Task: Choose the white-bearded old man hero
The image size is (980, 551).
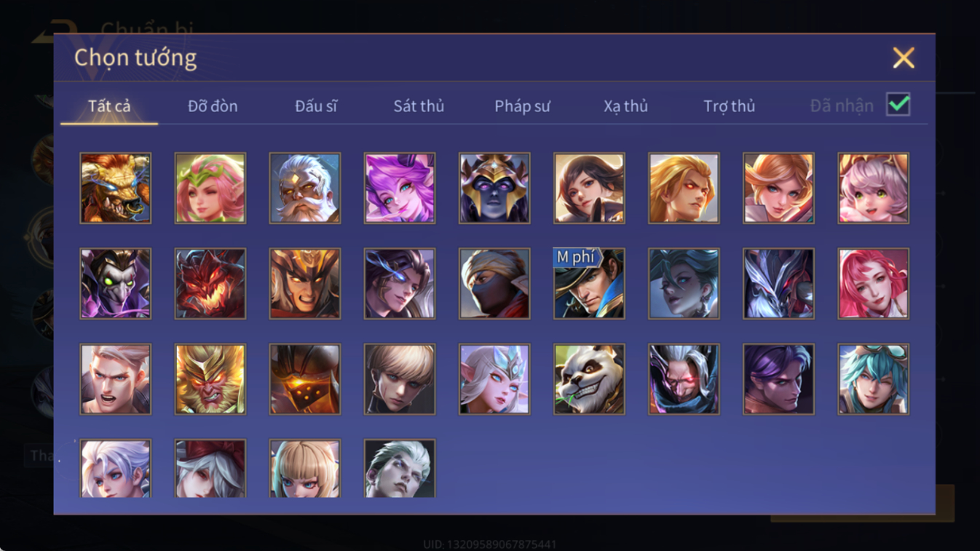Action: [x=305, y=188]
